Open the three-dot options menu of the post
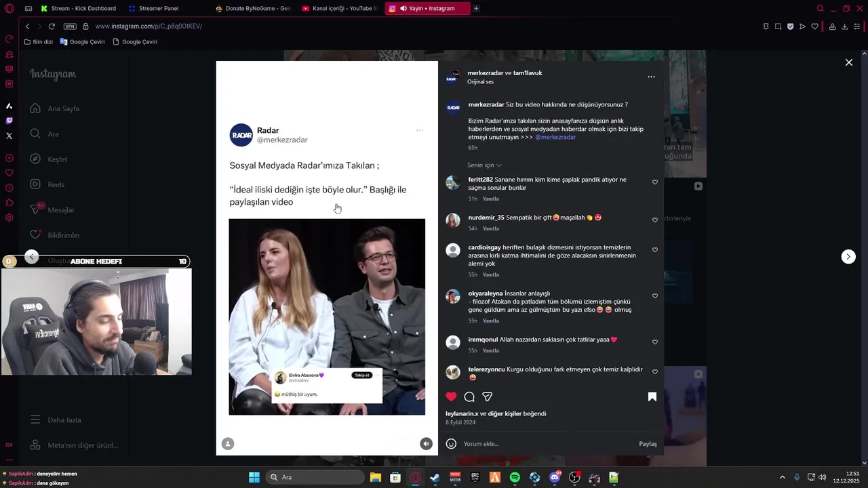868x488 pixels. pyautogui.click(x=651, y=77)
